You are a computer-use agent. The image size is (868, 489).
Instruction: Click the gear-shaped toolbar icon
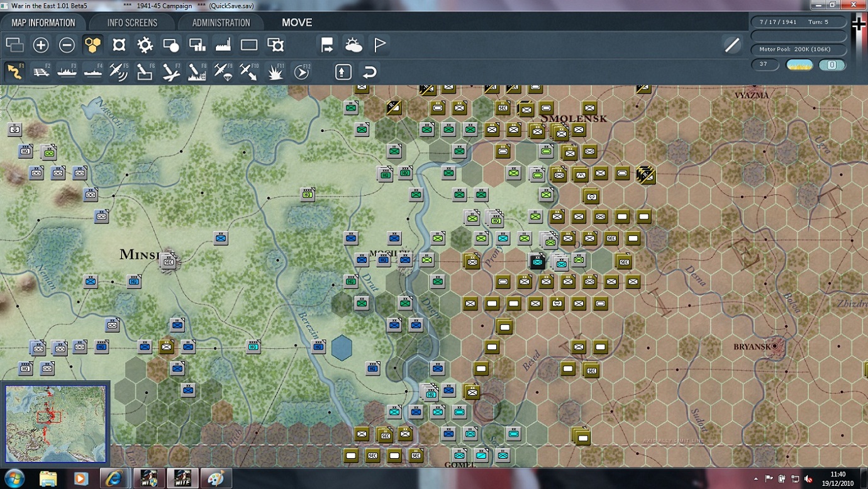click(x=145, y=45)
